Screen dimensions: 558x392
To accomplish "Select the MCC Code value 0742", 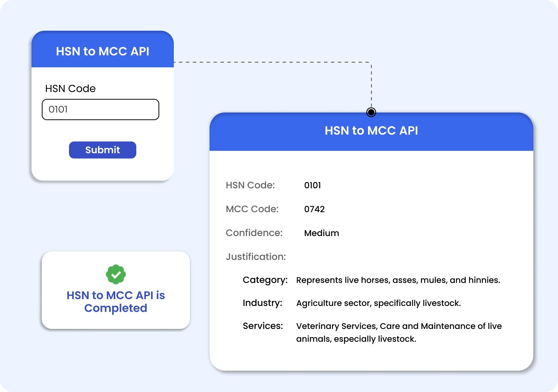I will point(314,209).
